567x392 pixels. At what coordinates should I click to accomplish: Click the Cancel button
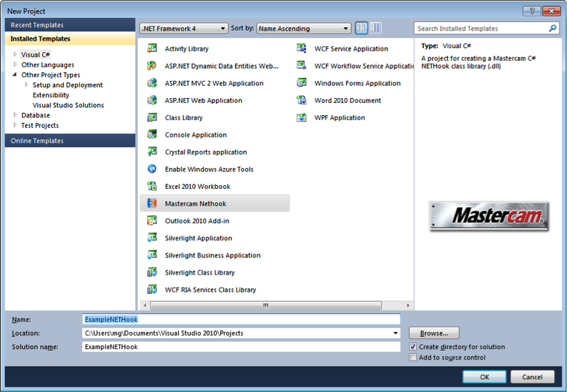coord(532,377)
